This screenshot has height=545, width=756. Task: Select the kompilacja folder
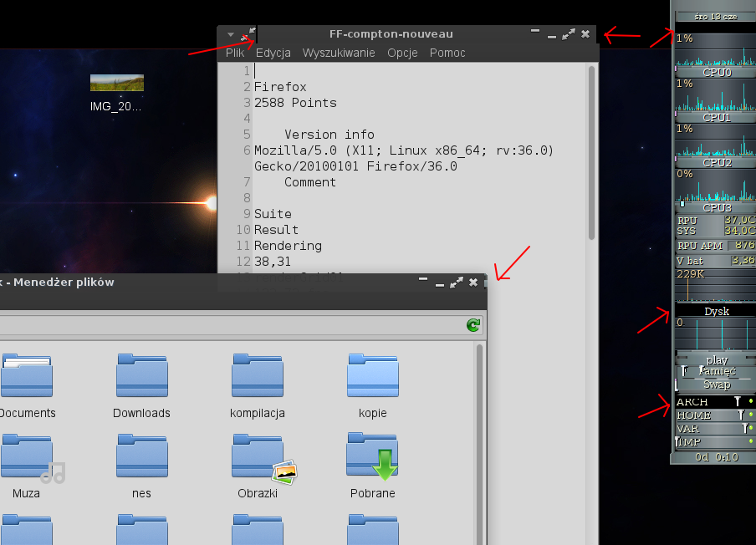258,376
